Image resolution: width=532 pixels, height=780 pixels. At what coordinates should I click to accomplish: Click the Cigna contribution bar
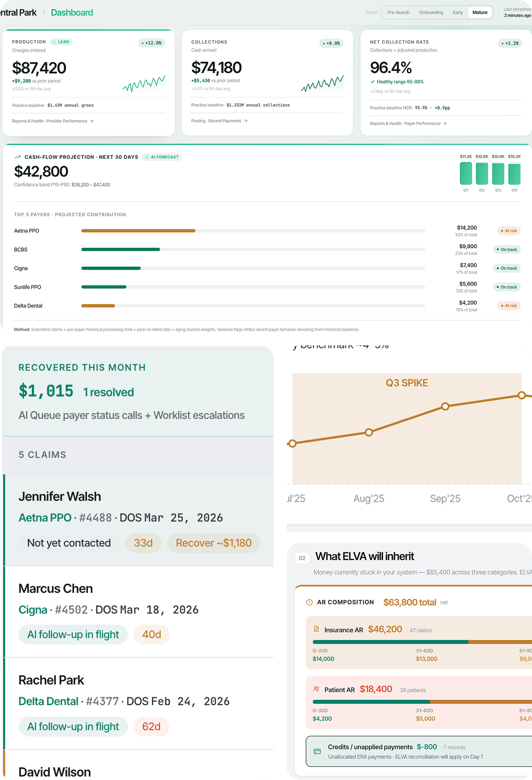click(253, 268)
